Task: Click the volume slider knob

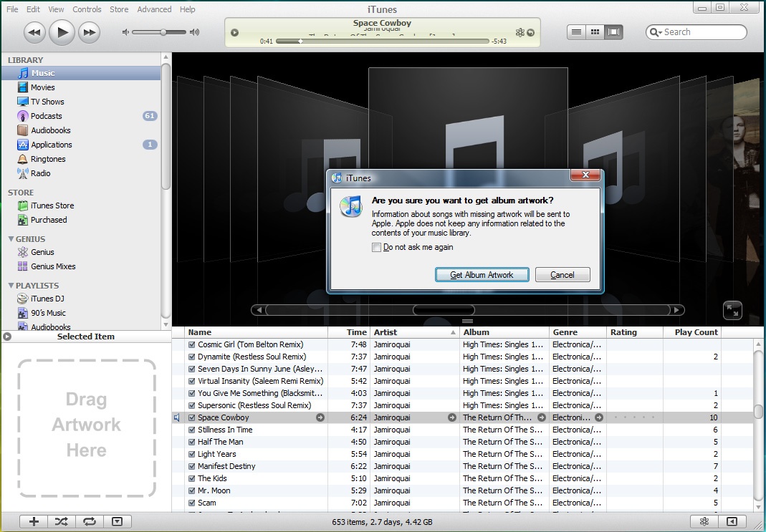Action: click(x=163, y=32)
